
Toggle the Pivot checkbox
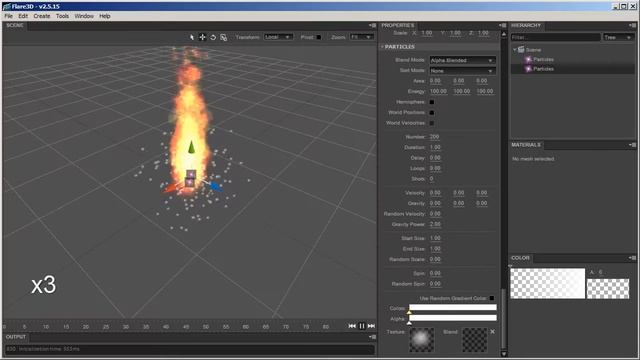pos(319,37)
